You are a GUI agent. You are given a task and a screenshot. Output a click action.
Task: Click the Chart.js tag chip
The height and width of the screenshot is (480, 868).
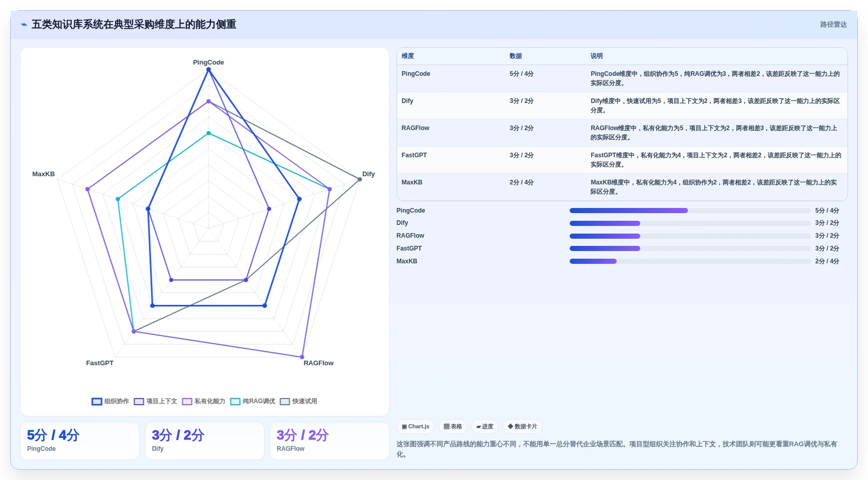click(416, 426)
